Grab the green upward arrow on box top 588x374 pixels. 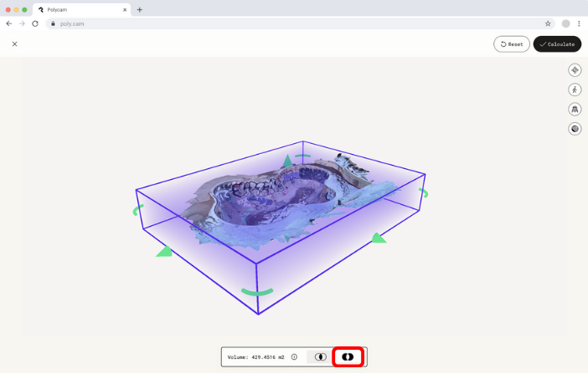coord(287,161)
